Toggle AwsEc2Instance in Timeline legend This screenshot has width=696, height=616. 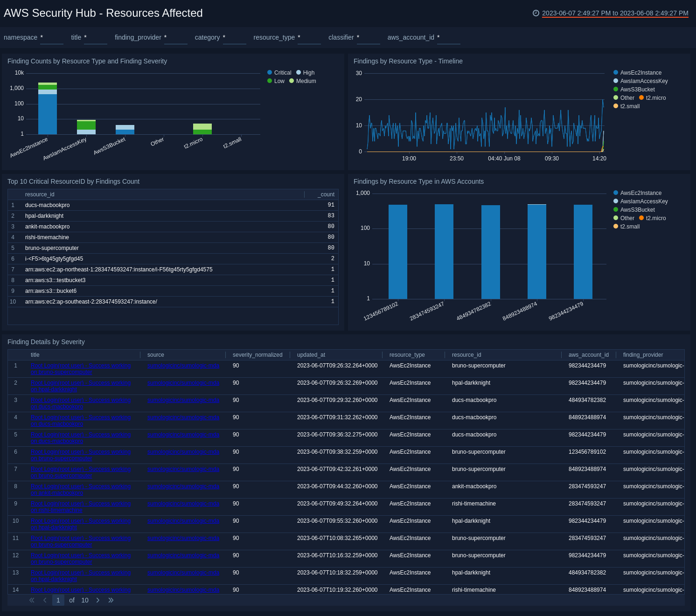(x=638, y=73)
